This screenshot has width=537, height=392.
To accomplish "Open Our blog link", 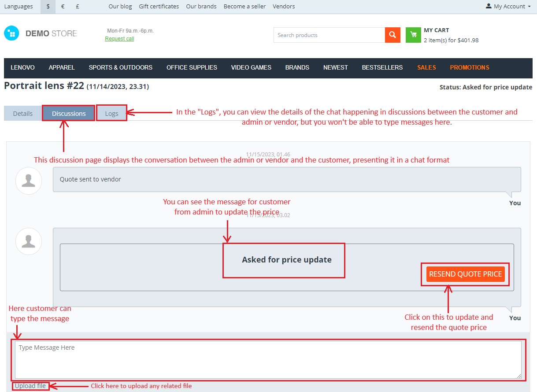I will pos(120,6).
